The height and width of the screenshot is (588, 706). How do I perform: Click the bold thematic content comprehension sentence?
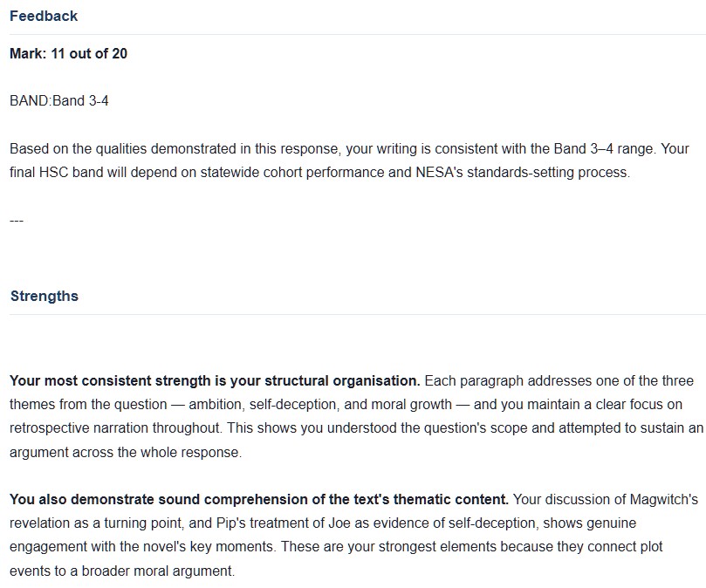(x=259, y=499)
